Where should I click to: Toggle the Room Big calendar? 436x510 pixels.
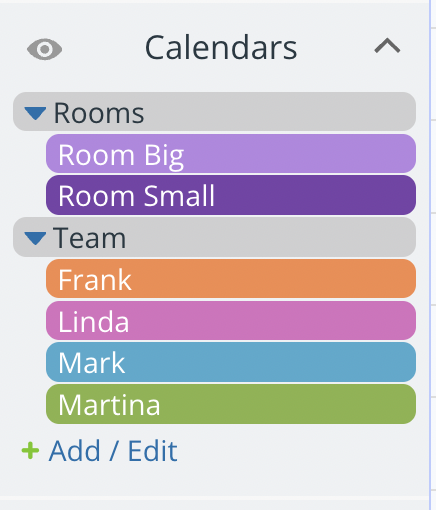(x=231, y=154)
